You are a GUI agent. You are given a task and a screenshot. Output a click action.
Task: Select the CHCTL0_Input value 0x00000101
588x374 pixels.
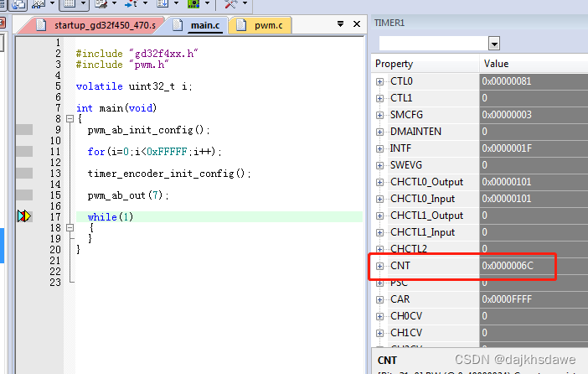coord(506,199)
